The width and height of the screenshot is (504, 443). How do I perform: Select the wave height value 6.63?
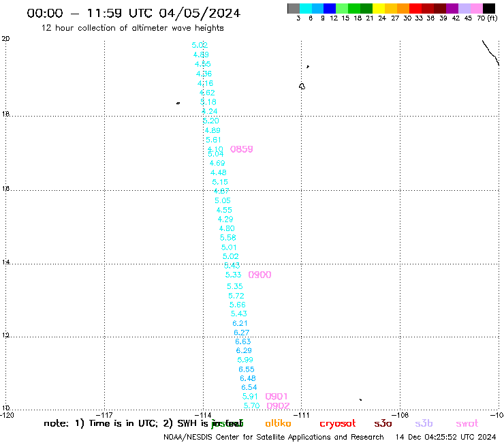click(243, 341)
